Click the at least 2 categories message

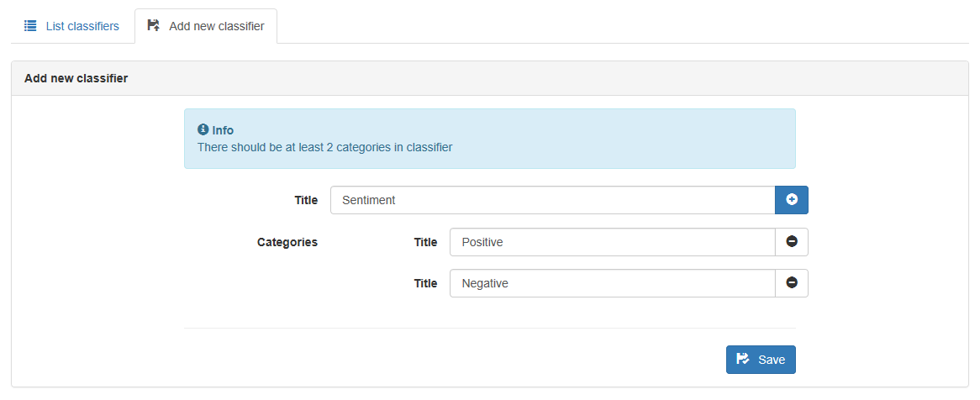[325, 148]
